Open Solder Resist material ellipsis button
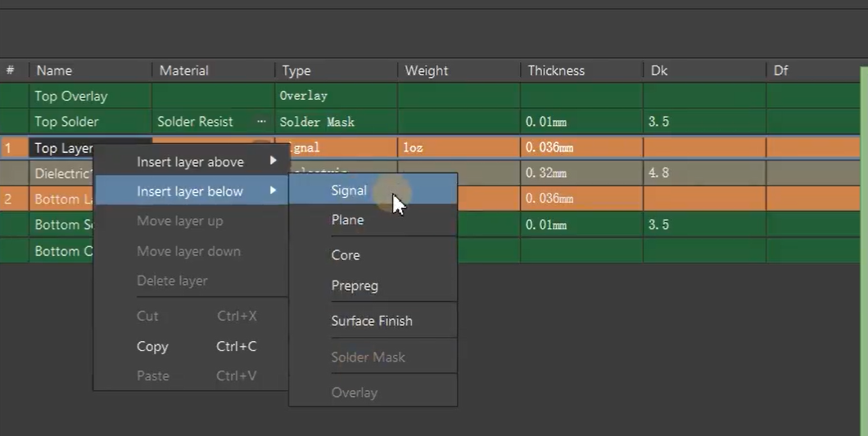 coord(261,121)
